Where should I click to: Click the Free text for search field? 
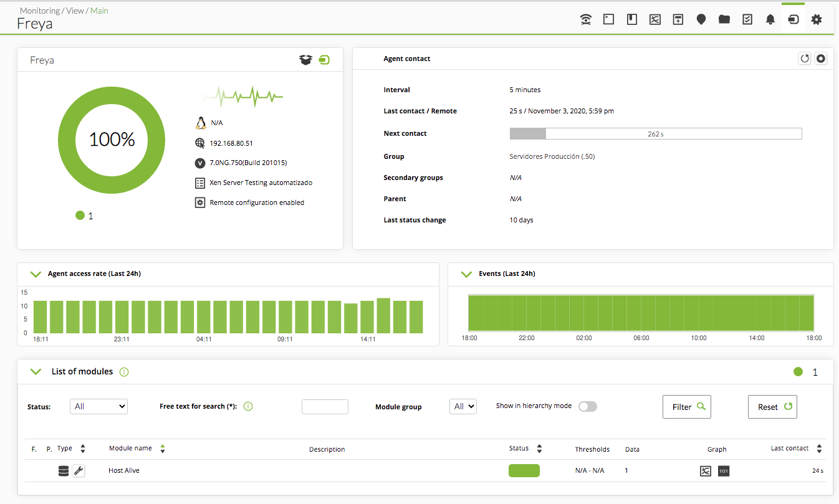click(x=325, y=407)
